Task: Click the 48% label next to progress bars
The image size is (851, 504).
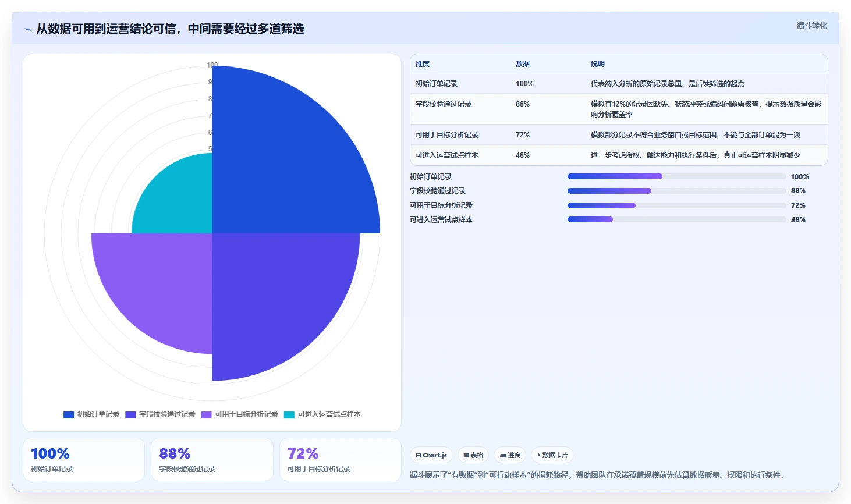Action: (x=798, y=220)
